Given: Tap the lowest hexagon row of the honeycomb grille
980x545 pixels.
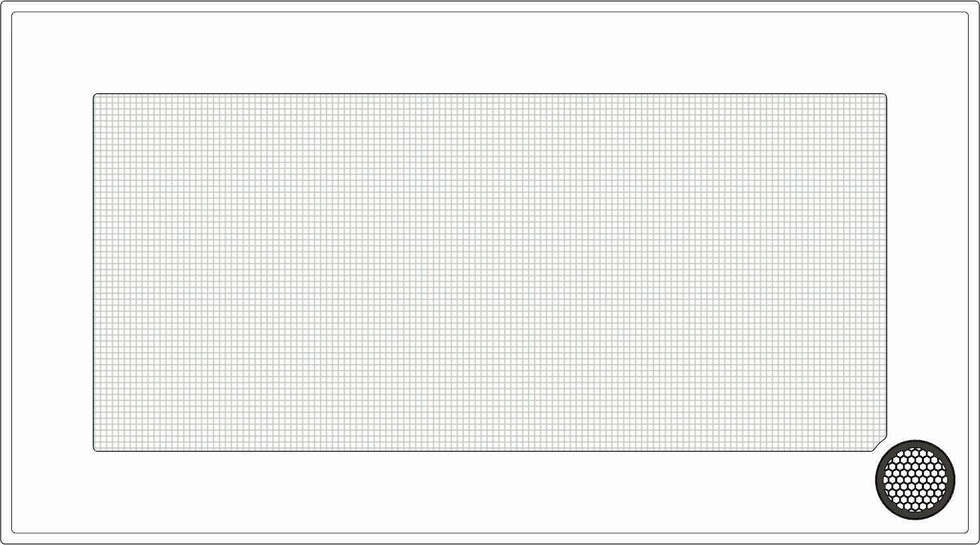Looking at the screenshot, I should click(915, 506).
